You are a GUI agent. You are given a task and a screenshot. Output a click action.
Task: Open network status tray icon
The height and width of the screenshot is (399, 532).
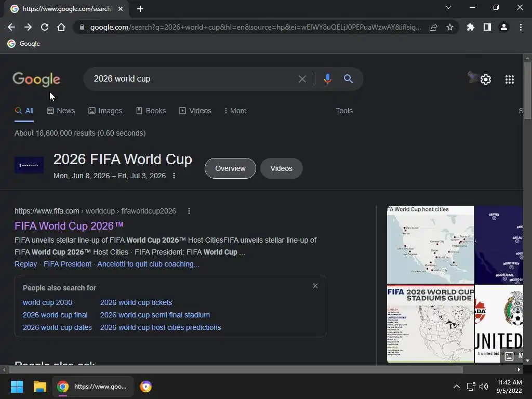tap(471, 387)
